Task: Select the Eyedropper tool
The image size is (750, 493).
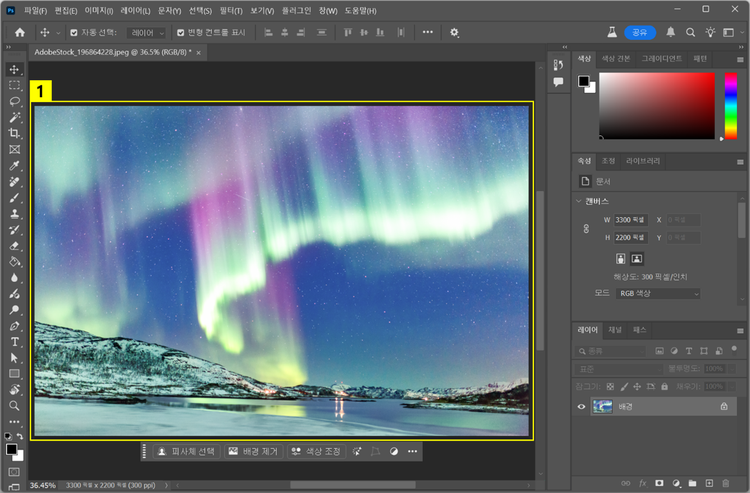Action: 15,165
